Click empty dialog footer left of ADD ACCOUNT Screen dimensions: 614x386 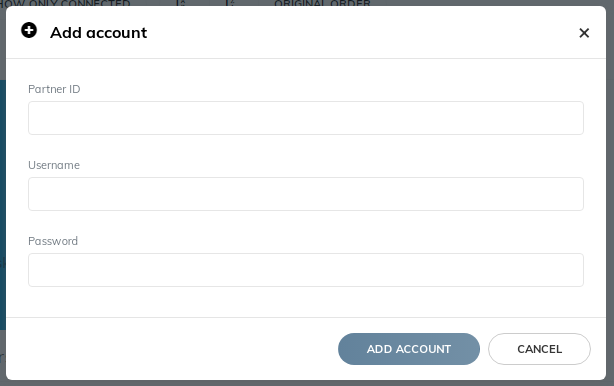coord(172,349)
